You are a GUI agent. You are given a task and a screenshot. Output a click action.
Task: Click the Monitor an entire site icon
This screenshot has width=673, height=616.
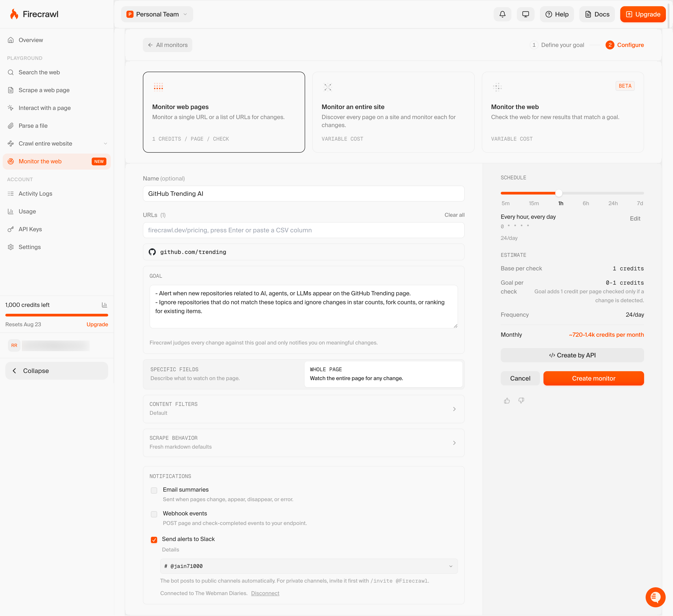pyautogui.click(x=328, y=87)
